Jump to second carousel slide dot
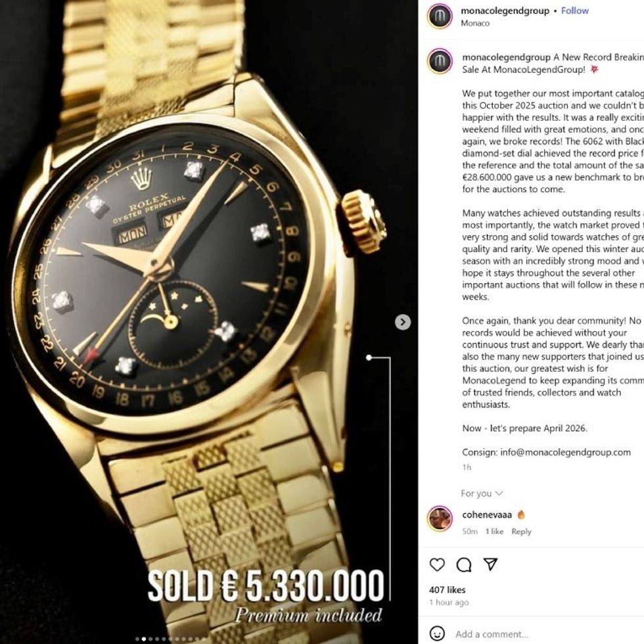The image size is (644, 644). pyautogui.click(x=144, y=639)
